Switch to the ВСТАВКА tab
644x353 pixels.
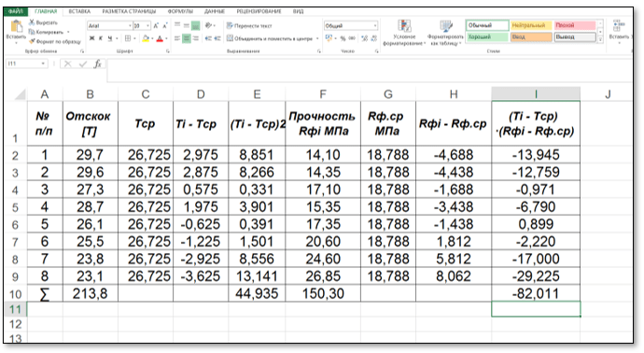point(79,11)
